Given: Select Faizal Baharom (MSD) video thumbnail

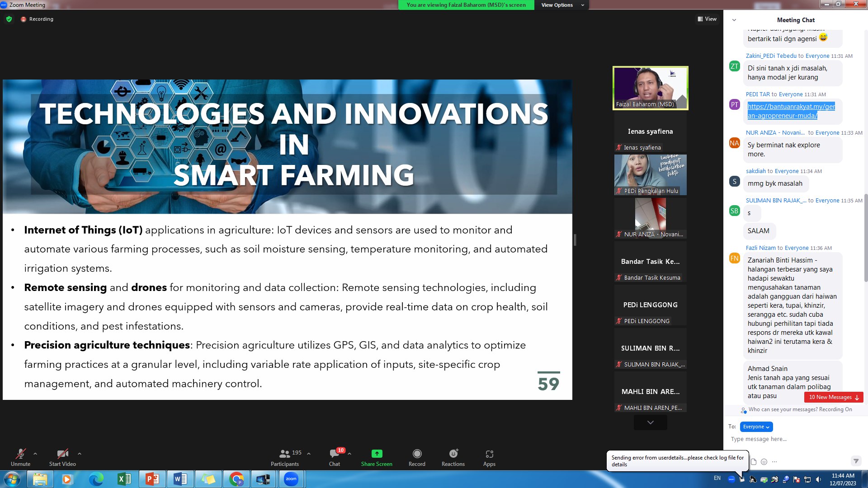Looking at the screenshot, I should click(x=651, y=88).
